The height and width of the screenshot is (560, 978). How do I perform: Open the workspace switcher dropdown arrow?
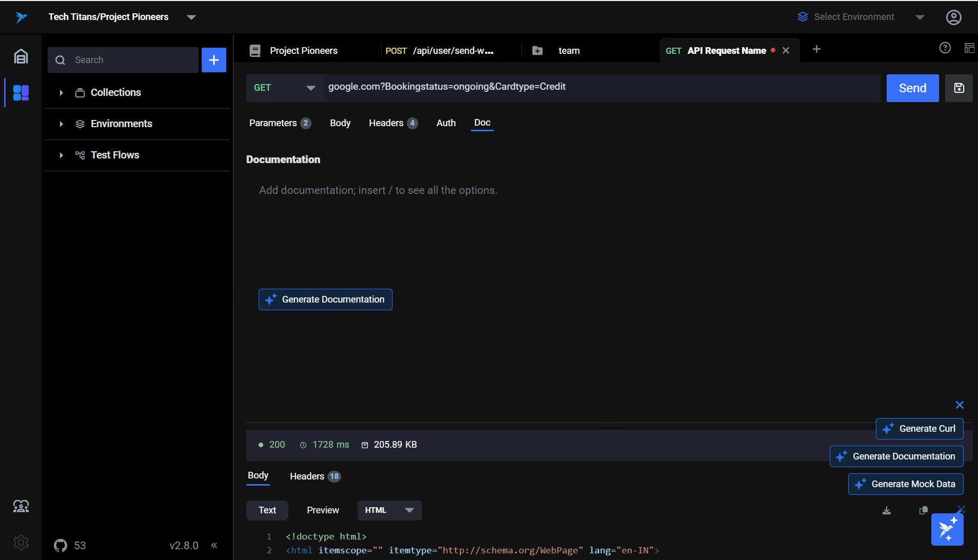[x=191, y=17]
